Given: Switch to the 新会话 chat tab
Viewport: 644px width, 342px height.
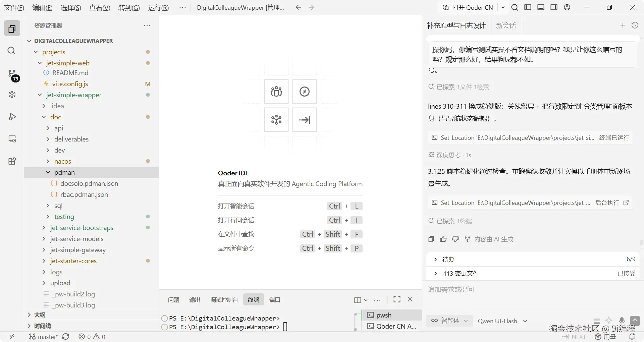Looking at the screenshot, I should click(506, 25).
